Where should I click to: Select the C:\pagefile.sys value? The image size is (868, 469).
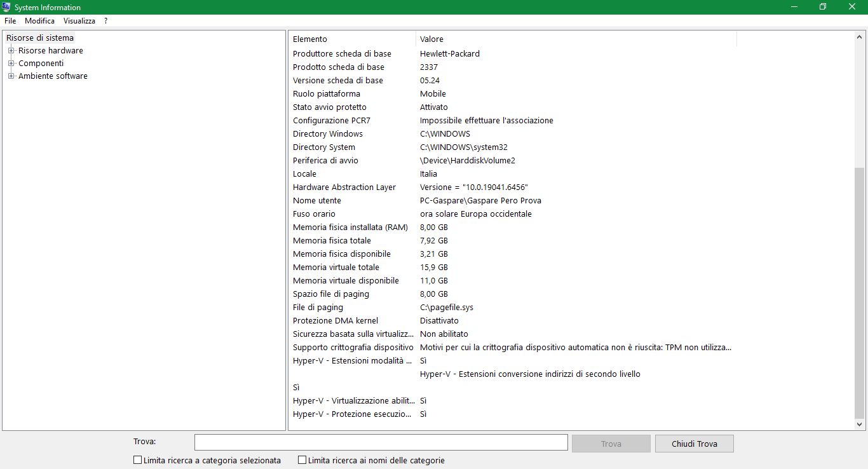point(447,307)
